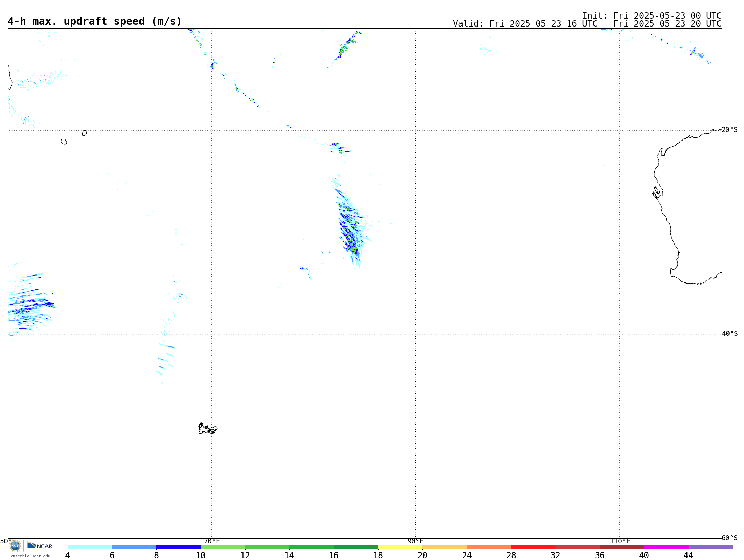This screenshot has height=560, width=744.
Task: Select the Valid time range text
Action: pos(605,24)
